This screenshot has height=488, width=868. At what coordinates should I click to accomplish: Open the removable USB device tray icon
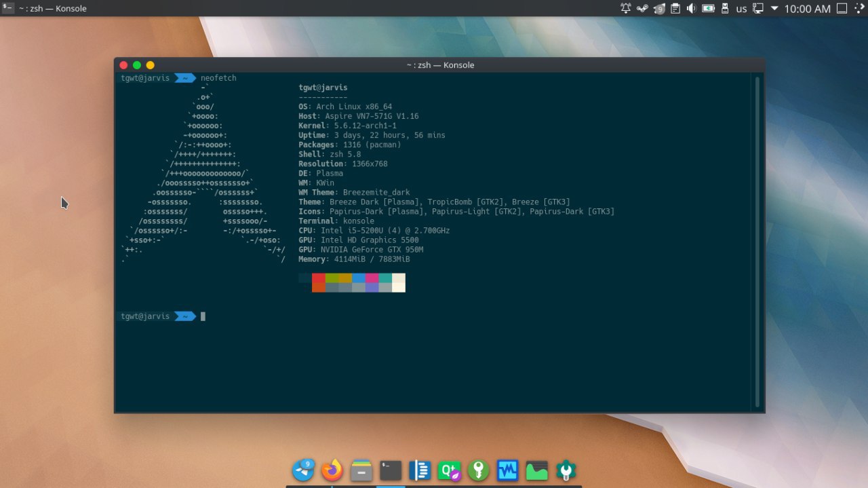tap(725, 9)
